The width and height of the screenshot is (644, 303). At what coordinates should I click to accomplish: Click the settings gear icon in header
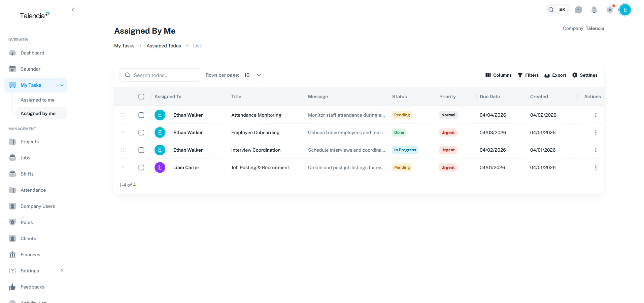[x=610, y=10]
